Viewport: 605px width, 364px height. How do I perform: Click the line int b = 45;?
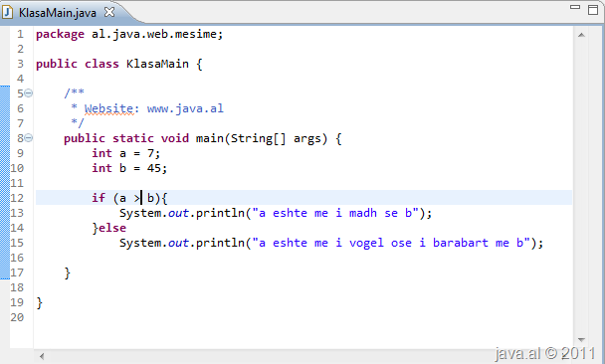coord(129,168)
